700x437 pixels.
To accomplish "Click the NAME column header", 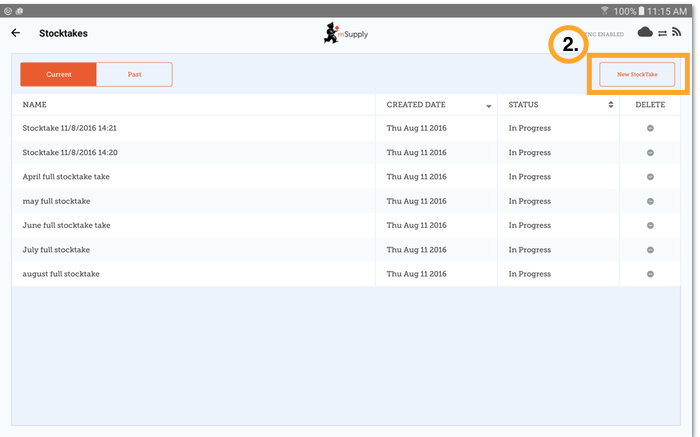I will pyautogui.click(x=35, y=105).
